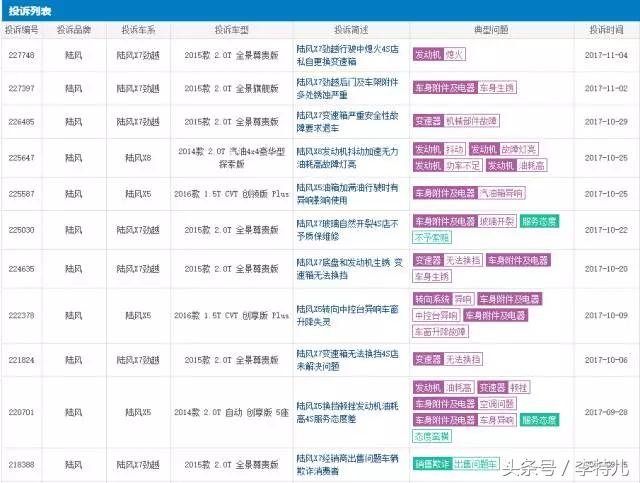Select complaint number 221824
Image resolution: width=640 pixels, height=483 pixels.
22,360
